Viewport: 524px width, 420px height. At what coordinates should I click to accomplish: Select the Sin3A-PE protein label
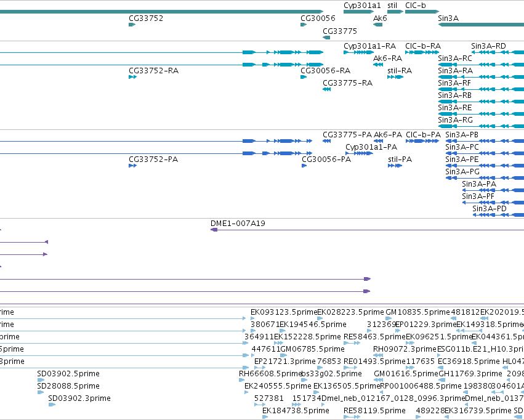click(x=462, y=160)
